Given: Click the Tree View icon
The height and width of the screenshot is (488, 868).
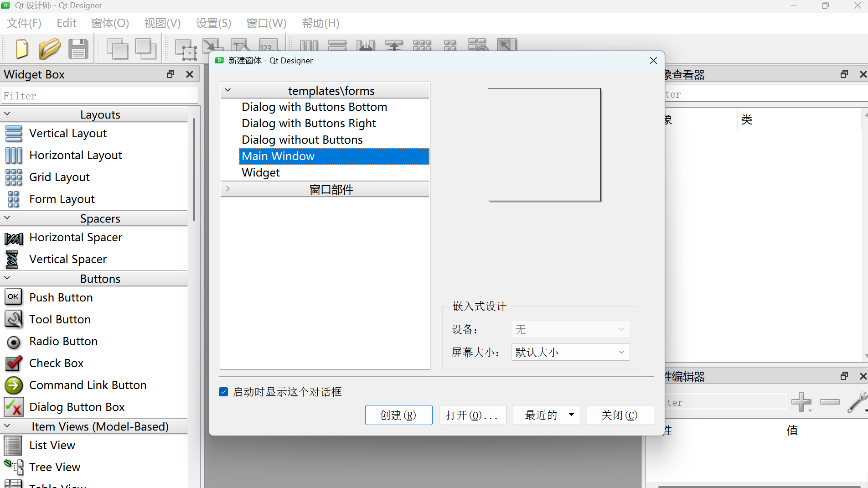Looking at the screenshot, I should pyautogui.click(x=14, y=467).
